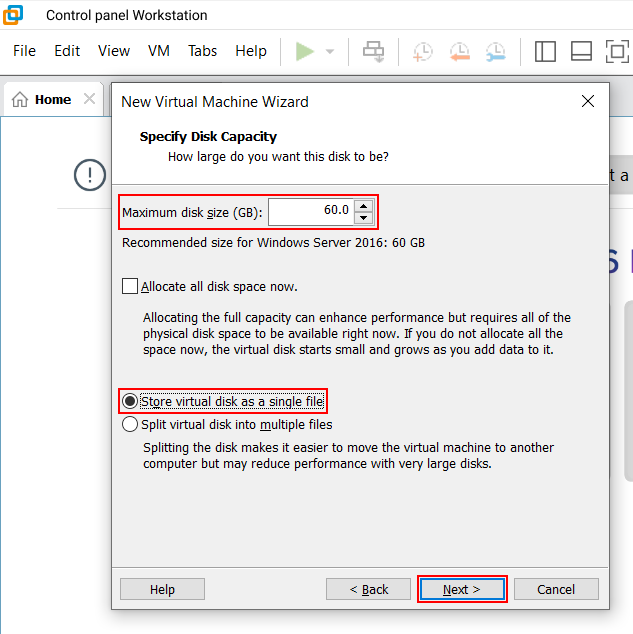
Task: Select Store virtual disk as single file
Action: (130, 401)
